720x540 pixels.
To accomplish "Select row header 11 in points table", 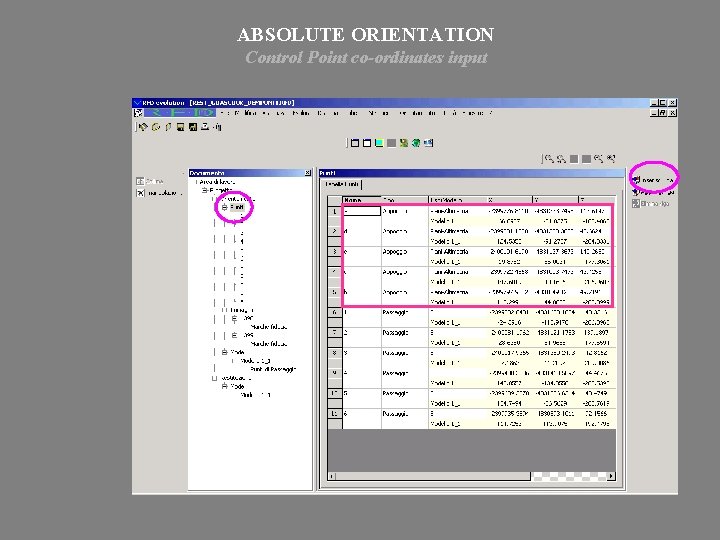I will 334,414.
